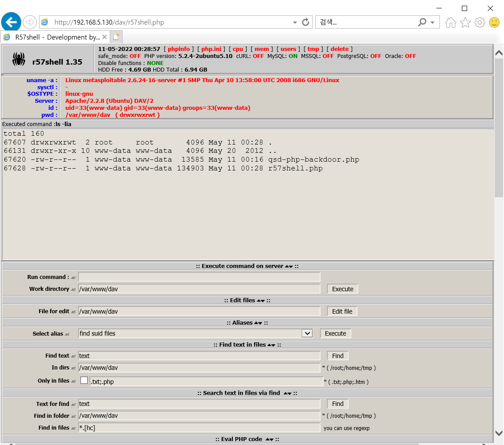Click the File for edit field
The image size is (504, 445).
(199, 311)
